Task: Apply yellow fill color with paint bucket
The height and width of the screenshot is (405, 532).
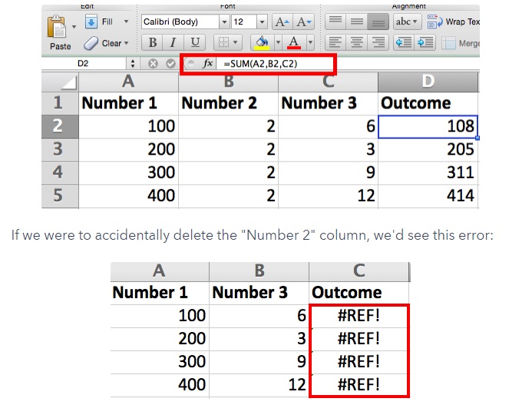Action: pyautogui.click(x=262, y=42)
